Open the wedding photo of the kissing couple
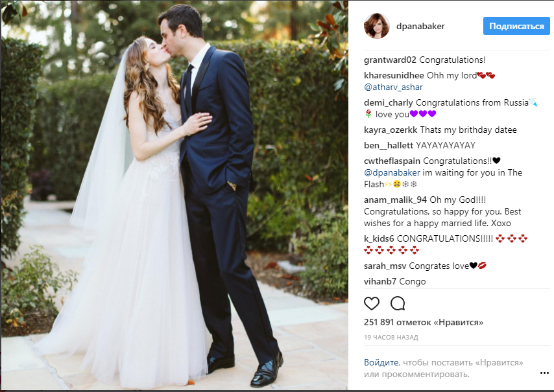 (175, 195)
